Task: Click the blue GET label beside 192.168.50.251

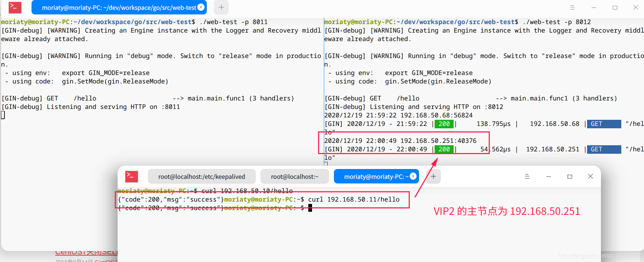Action: [x=604, y=149]
